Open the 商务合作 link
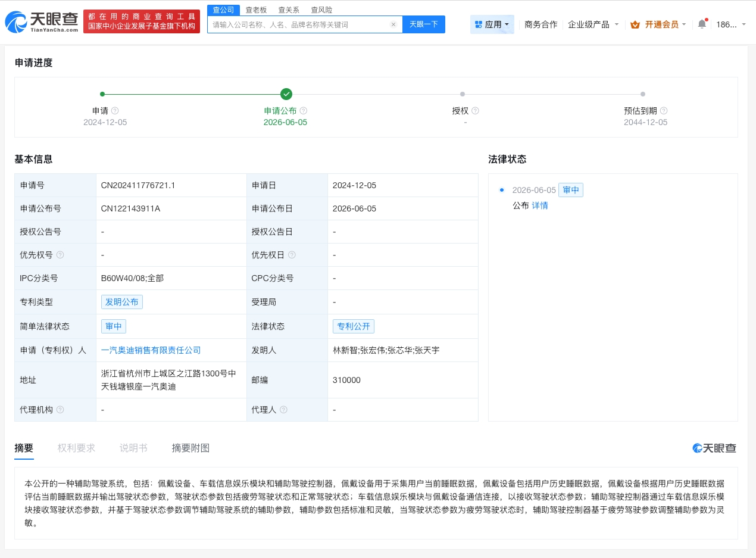 point(541,24)
